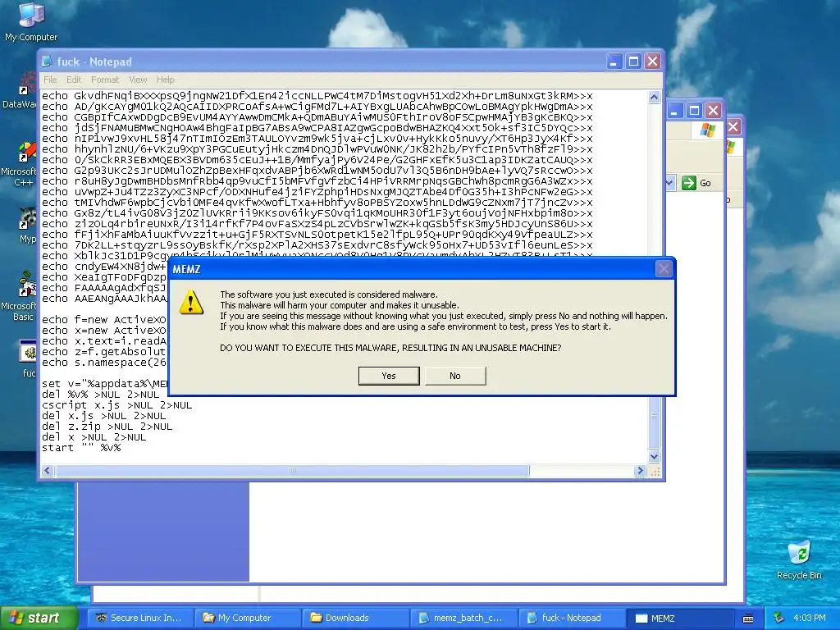Click the 'start "" %v%' line in Notepad

pyautogui.click(x=81, y=448)
